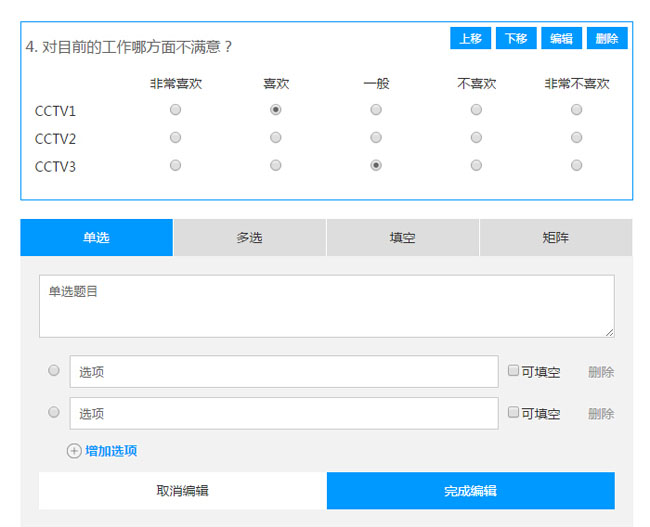Enable 可填空 checkbox on first option
Image resolution: width=650 pixels, height=527 pixels.
[514, 371]
